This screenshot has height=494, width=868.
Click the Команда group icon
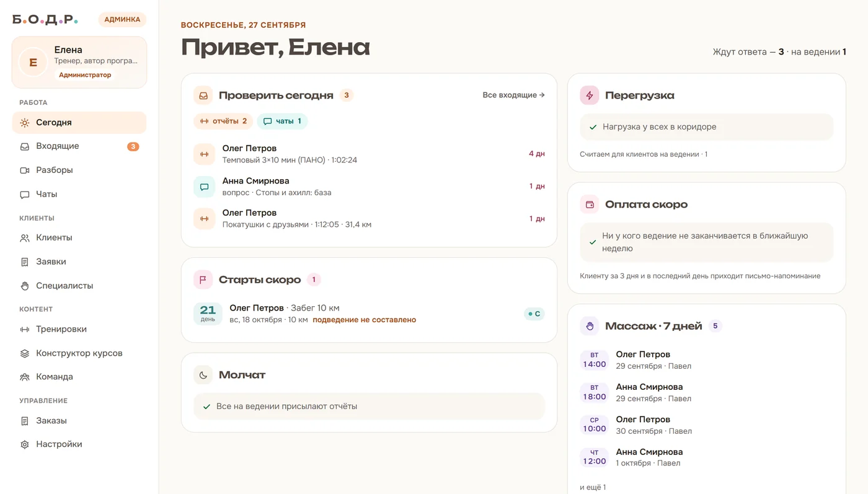click(25, 377)
